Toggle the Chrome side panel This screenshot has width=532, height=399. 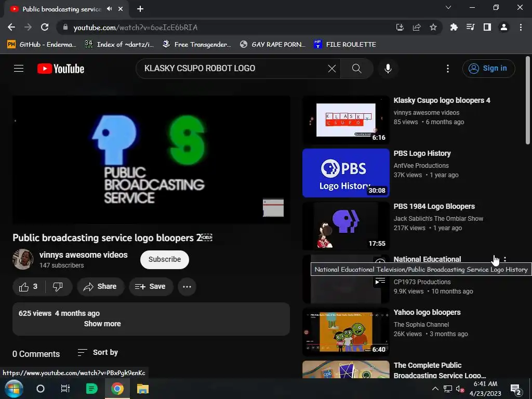(x=487, y=27)
